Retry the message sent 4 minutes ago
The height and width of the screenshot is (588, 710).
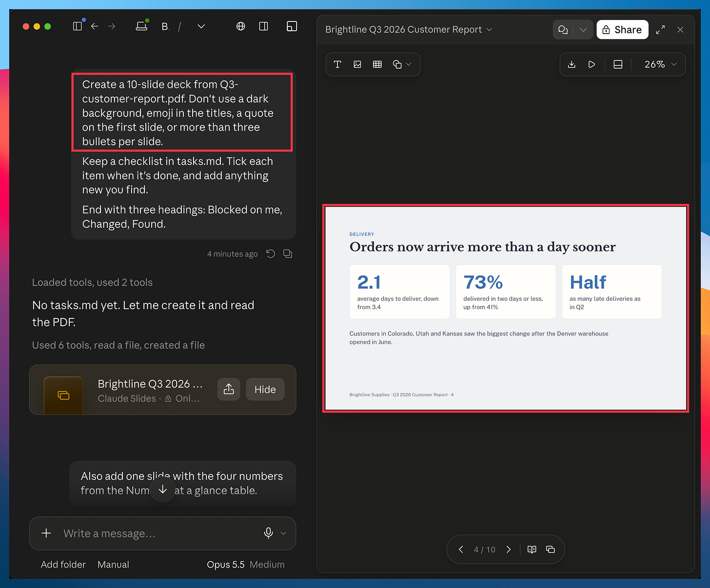(271, 254)
